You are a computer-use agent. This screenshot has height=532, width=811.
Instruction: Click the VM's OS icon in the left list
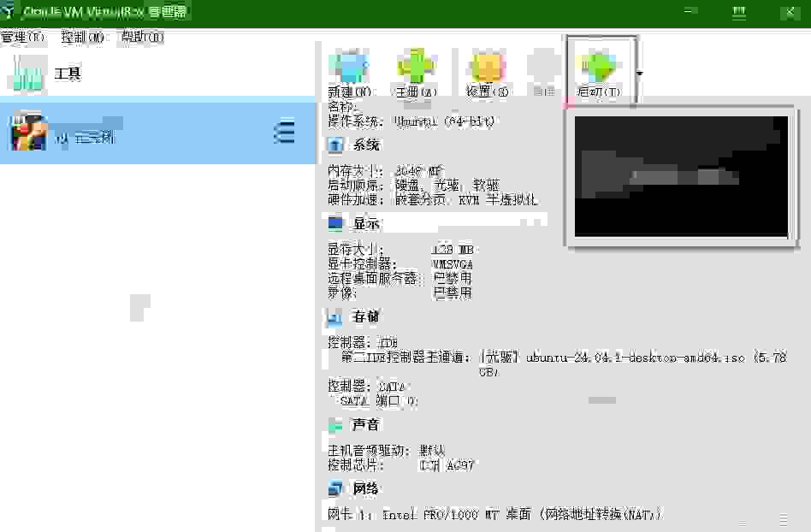point(27,132)
